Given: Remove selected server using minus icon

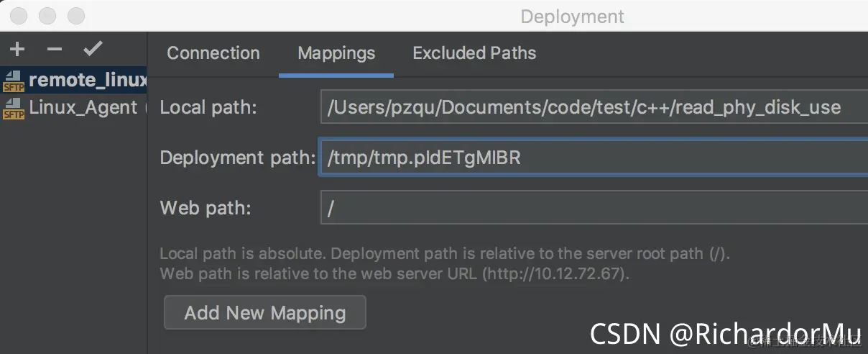Looking at the screenshot, I should [55, 49].
